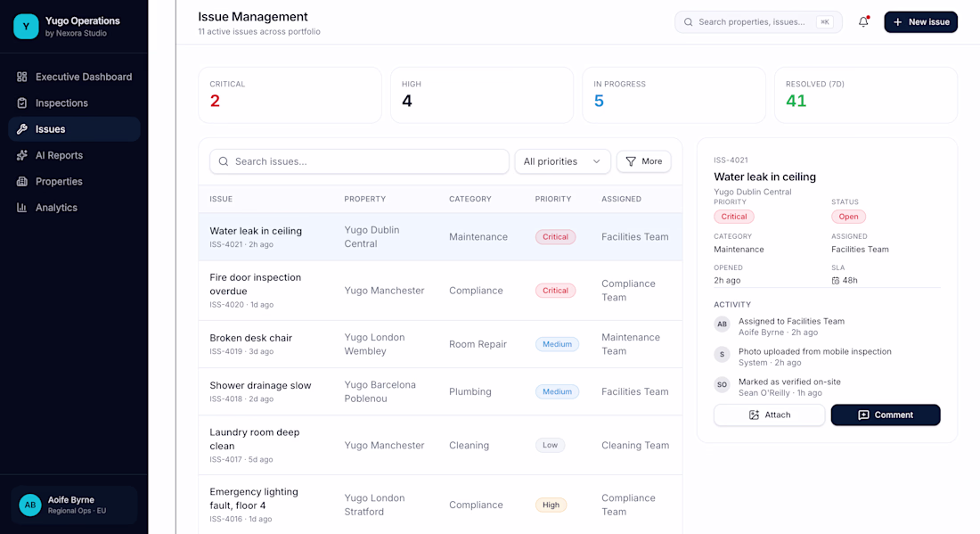Switch to the Analytics page
This screenshot has height=534, width=980.
74,209
